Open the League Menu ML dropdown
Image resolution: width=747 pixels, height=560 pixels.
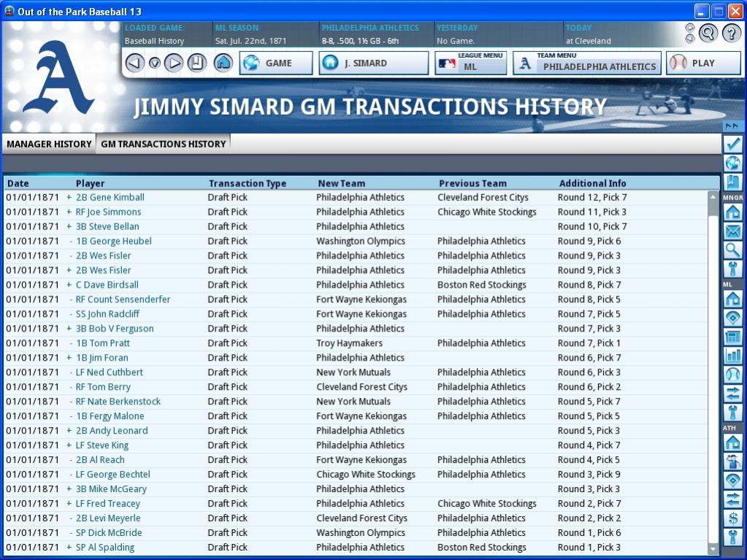tap(471, 64)
